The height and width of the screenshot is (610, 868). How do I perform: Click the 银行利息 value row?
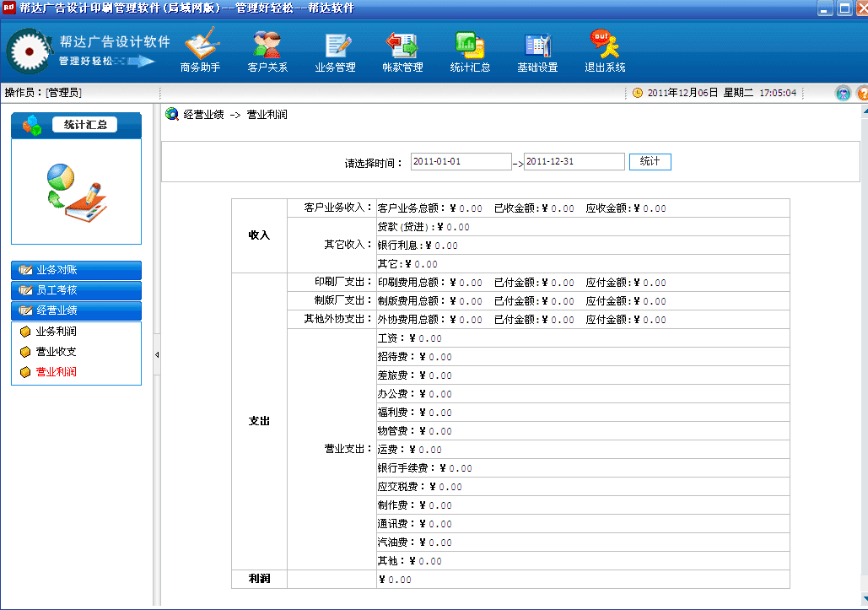(x=583, y=246)
